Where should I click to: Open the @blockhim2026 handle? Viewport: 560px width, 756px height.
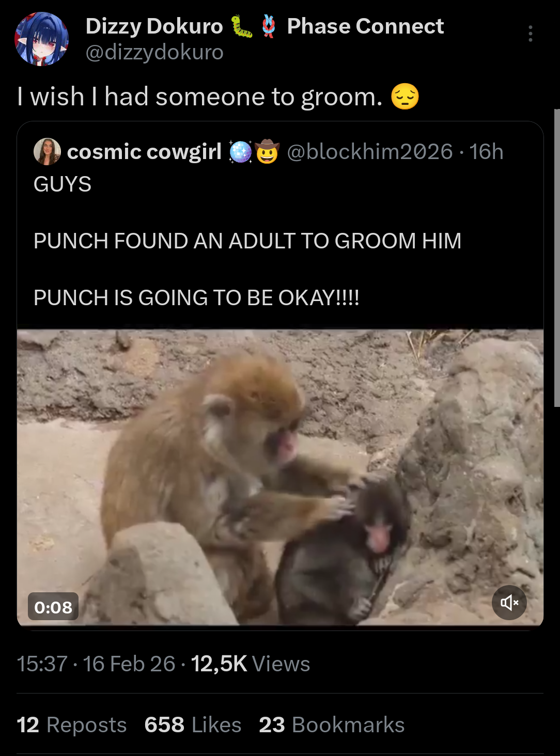click(x=369, y=152)
